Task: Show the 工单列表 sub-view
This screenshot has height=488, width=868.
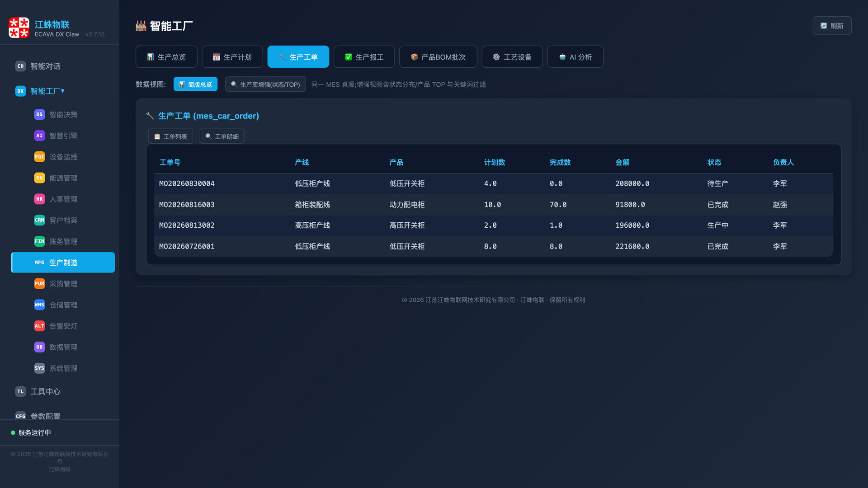Action: [x=170, y=136]
